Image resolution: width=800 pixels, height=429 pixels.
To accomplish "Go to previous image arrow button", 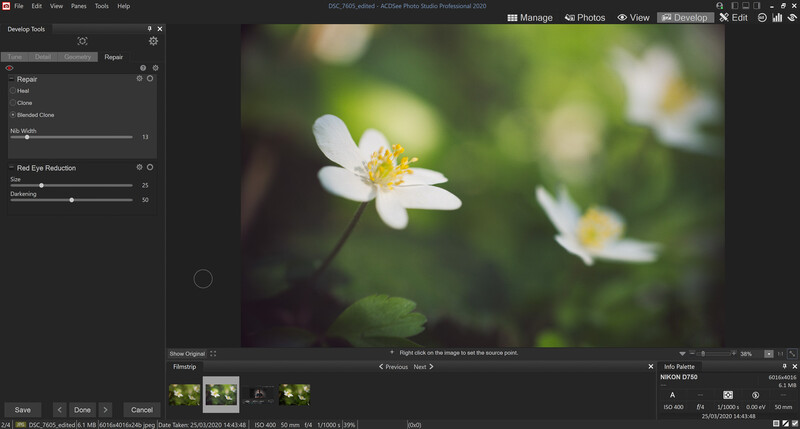I will point(60,410).
